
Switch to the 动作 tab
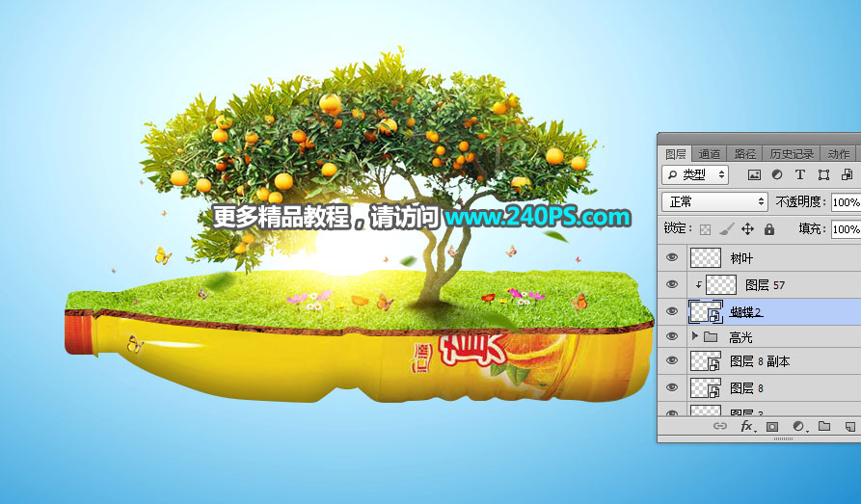pos(839,154)
